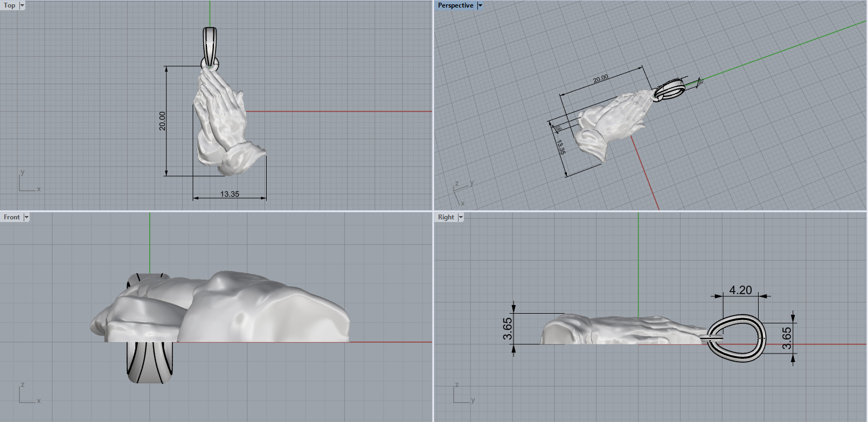Activate the Right viewport title label
Image resolution: width=868 pixels, height=422 pixels.
pos(446,217)
